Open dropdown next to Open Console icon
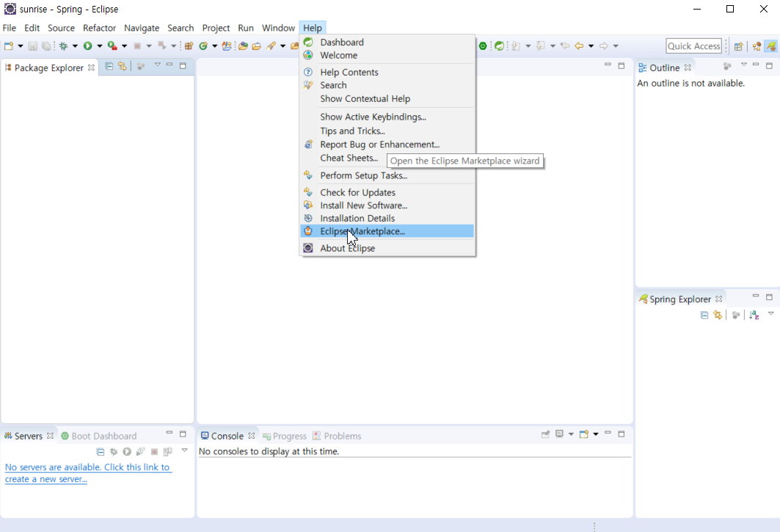The width and height of the screenshot is (780, 532). [595, 434]
